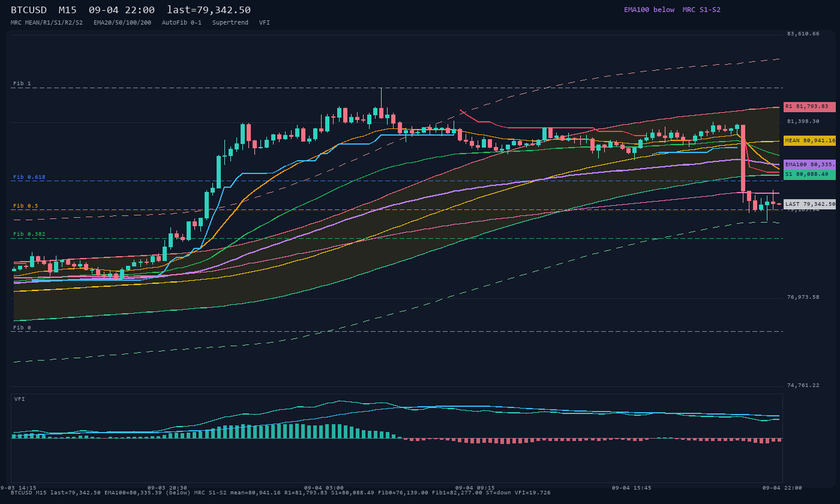Select the M15 timeframe label in the title

pyautogui.click(x=68, y=10)
